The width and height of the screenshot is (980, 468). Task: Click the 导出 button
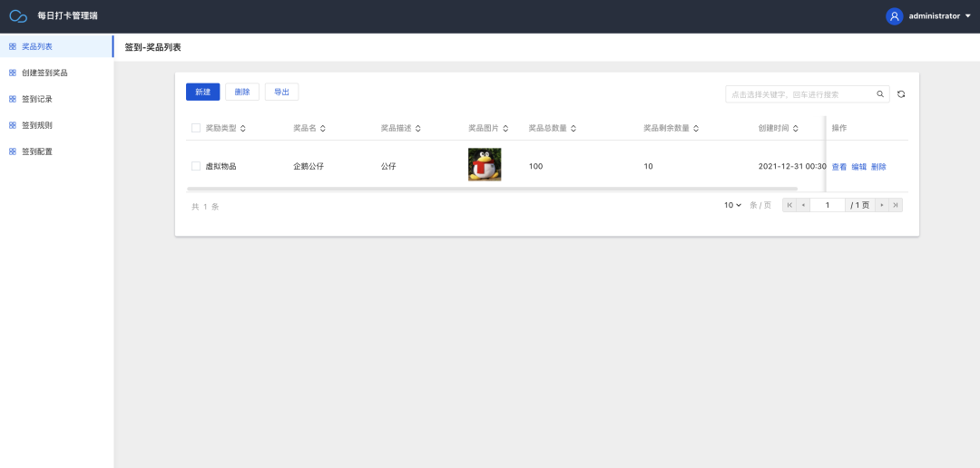click(282, 92)
